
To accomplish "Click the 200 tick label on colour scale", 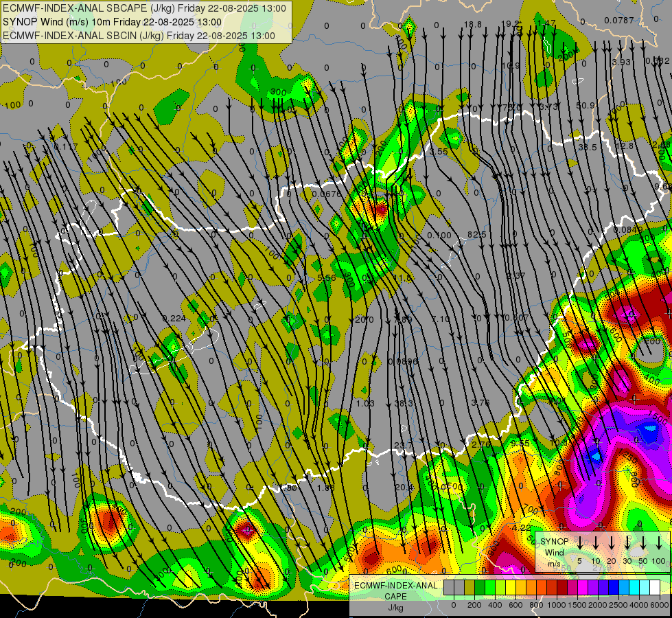I will coord(474,605).
